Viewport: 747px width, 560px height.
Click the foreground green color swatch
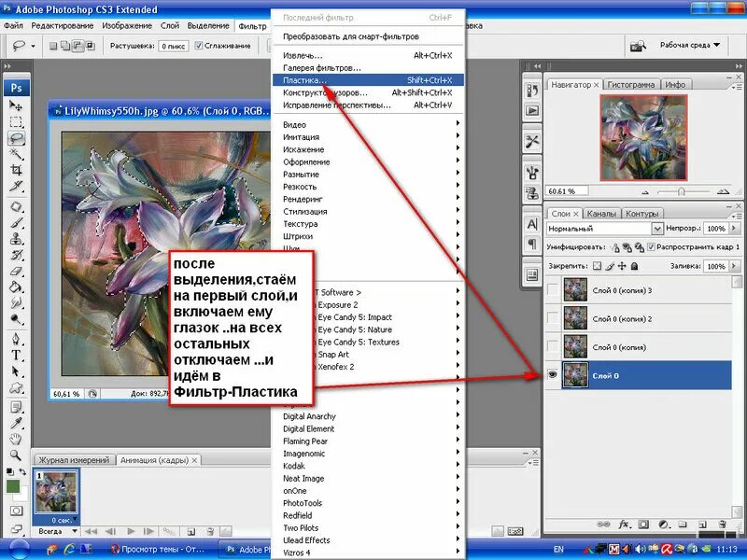(13, 486)
